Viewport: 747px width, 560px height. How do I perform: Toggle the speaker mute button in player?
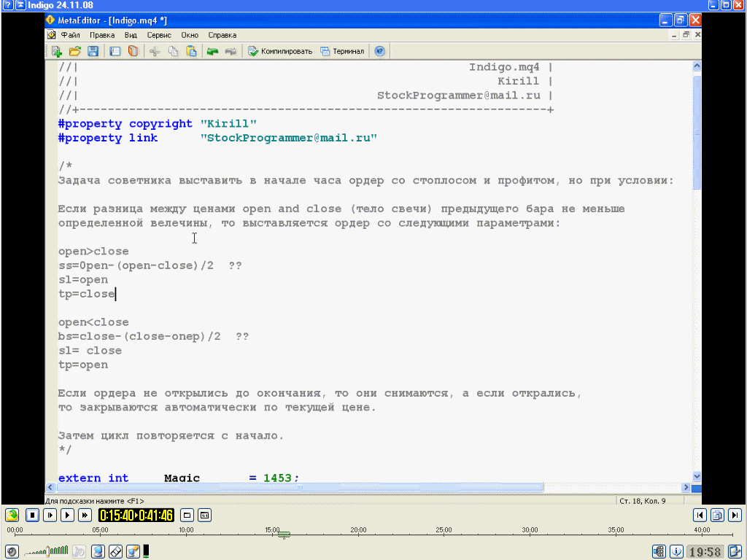coord(12,551)
